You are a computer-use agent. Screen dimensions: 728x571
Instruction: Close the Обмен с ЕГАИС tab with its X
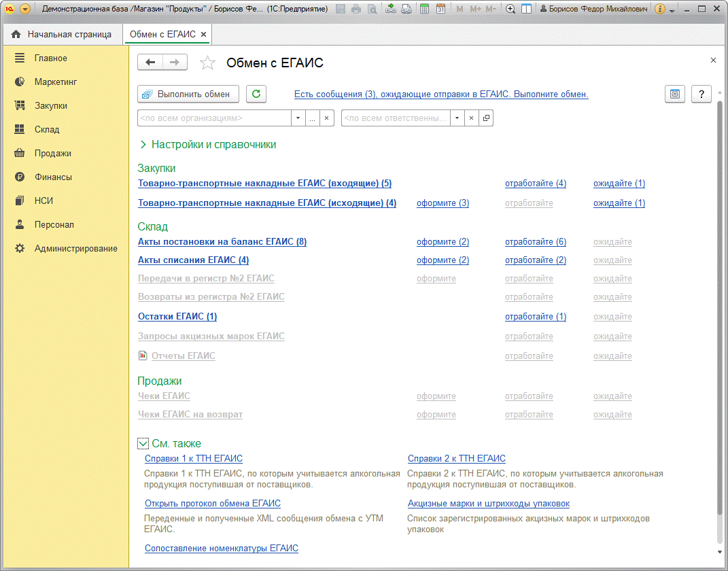(x=203, y=35)
